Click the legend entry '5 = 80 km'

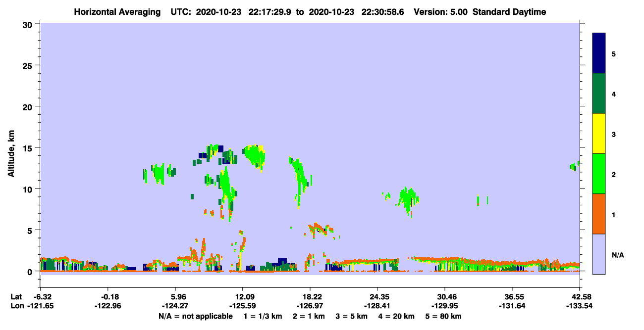coord(444,316)
